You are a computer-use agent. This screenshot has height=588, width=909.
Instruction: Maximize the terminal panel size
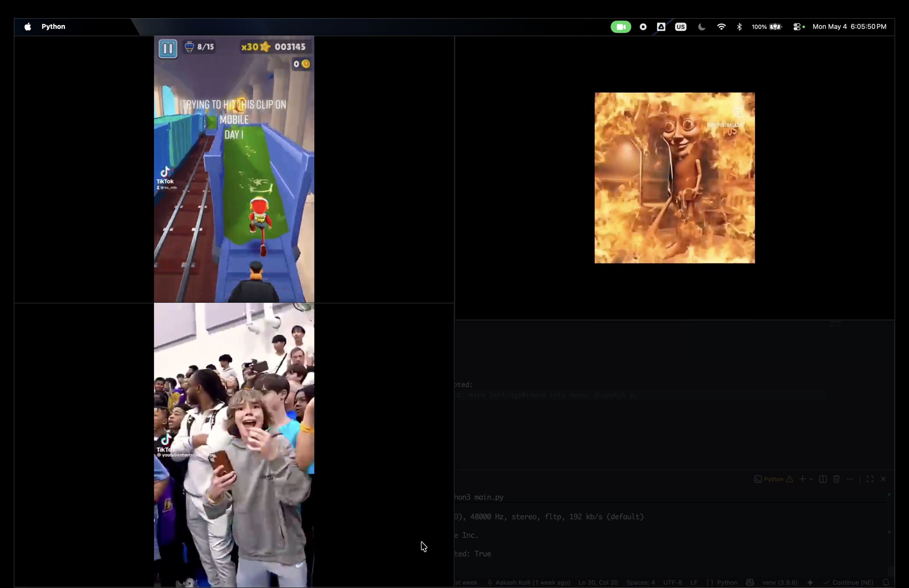tap(870, 479)
